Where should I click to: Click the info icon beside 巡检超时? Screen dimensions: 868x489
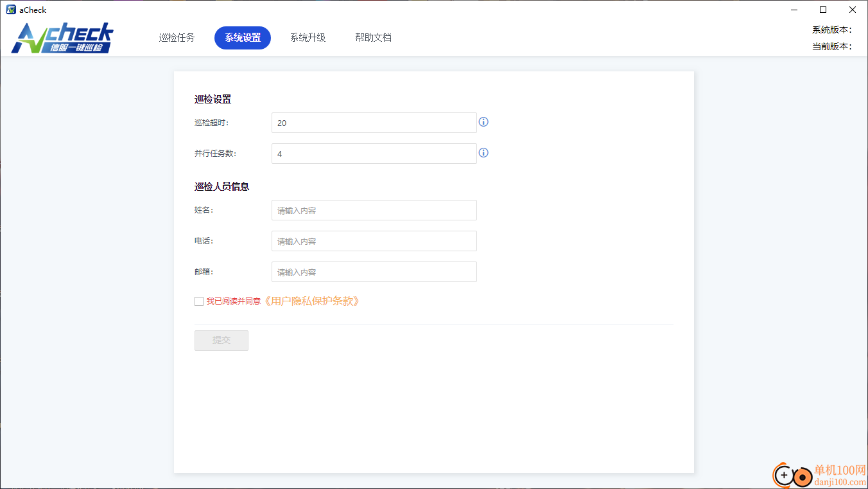pos(483,121)
